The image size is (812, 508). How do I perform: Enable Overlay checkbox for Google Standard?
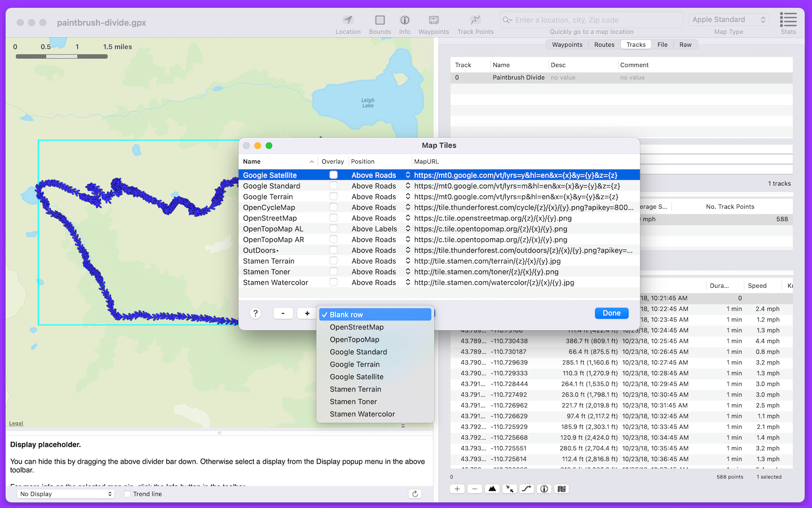click(x=334, y=186)
